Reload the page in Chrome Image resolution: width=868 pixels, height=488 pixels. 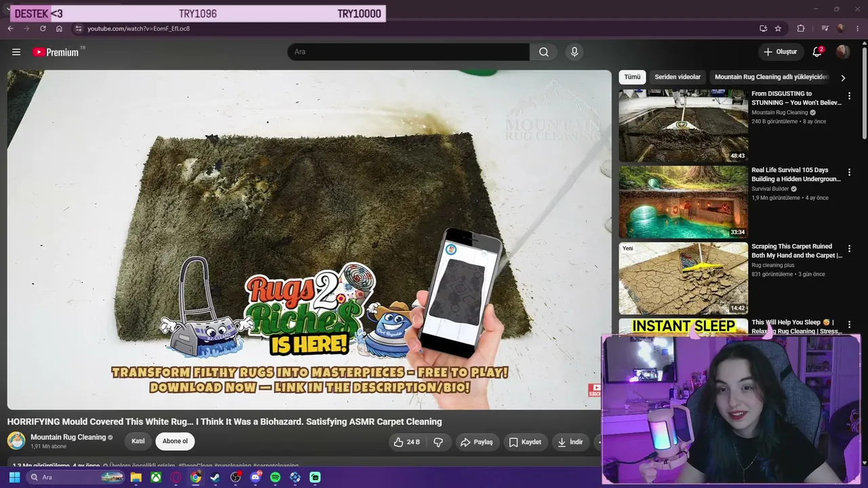pos(43,28)
